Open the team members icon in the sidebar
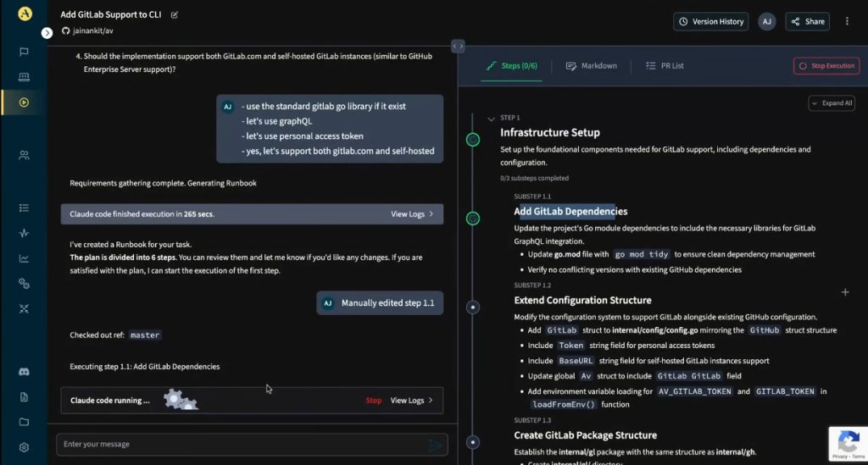Image resolution: width=868 pixels, height=465 pixels. coord(24,155)
